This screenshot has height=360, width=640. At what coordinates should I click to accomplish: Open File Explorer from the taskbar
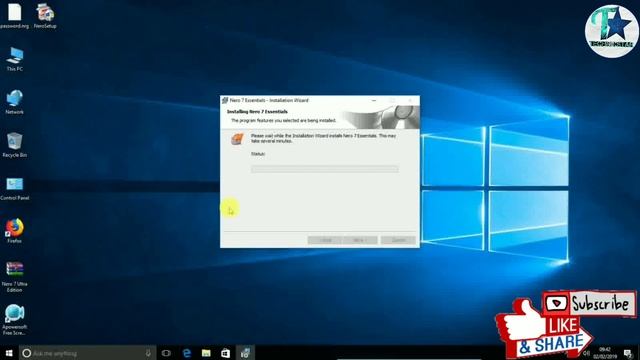pyautogui.click(x=206, y=353)
